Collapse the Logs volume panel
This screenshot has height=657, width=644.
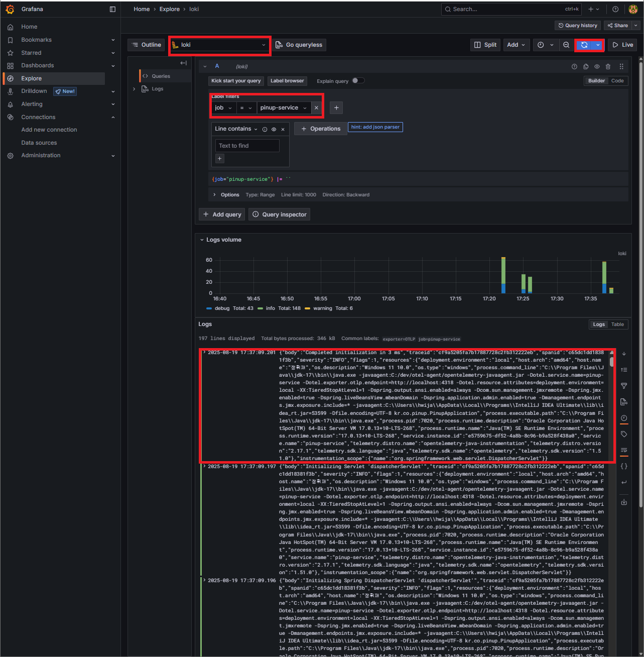click(x=202, y=240)
